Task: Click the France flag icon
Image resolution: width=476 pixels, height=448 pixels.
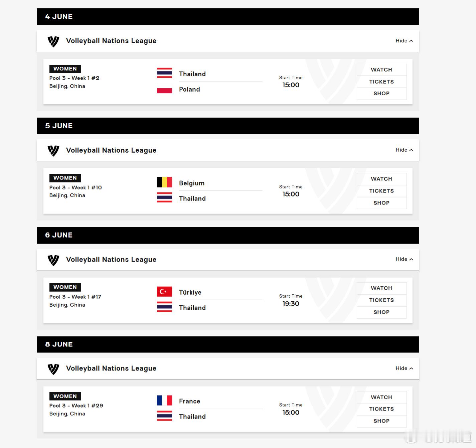Action: click(x=164, y=400)
